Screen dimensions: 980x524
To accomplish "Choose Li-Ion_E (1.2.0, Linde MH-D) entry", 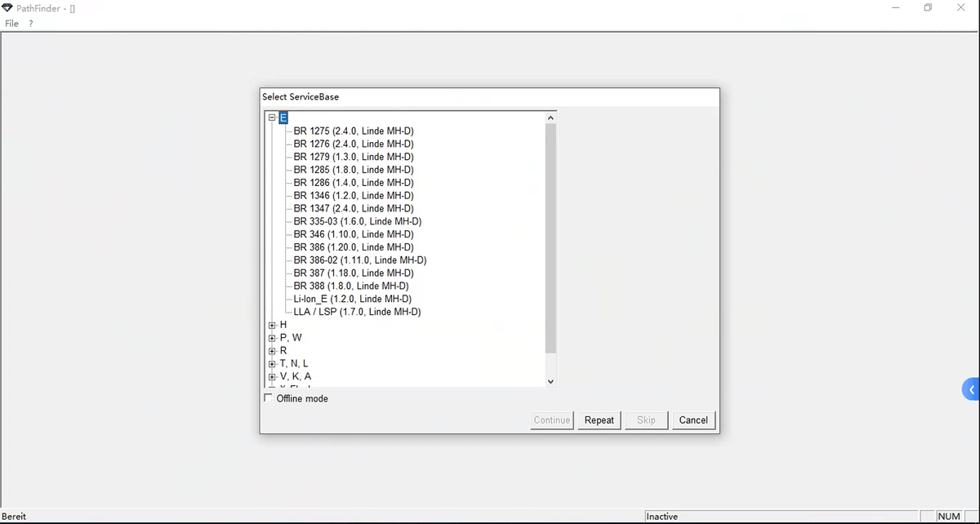I will (x=352, y=299).
